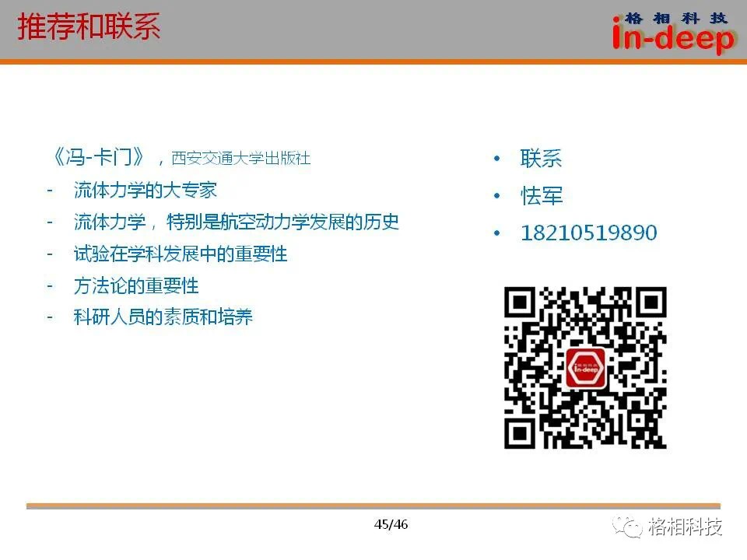Viewport: 747px width, 560px height.
Task: Click the line about 航空动力学发展的历史
Action: coord(236,222)
